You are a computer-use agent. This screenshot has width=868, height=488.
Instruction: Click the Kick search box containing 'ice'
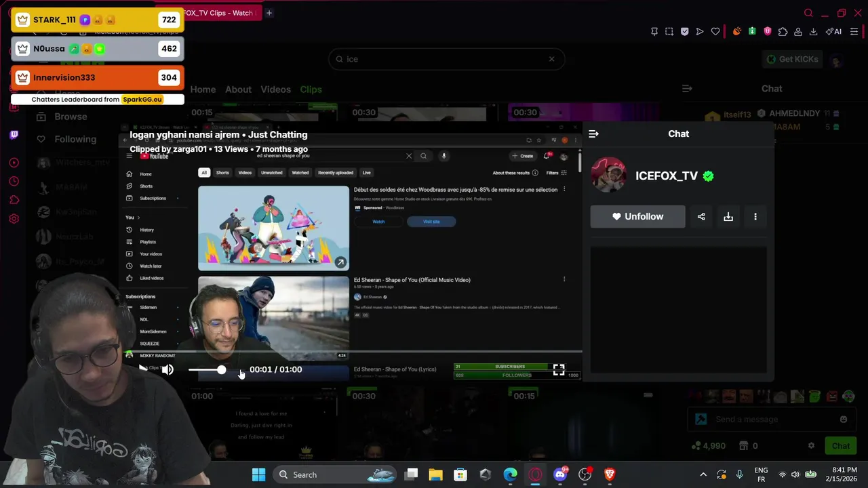(x=446, y=59)
